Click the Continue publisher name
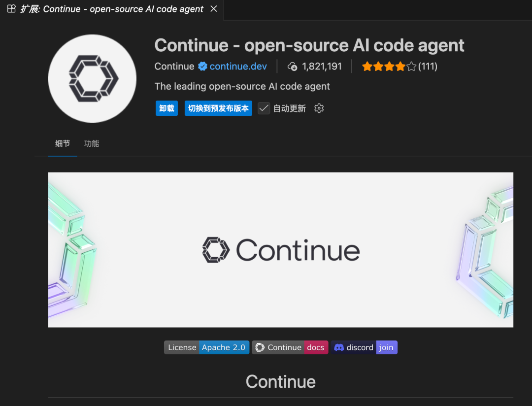This screenshot has width=532, height=406. [x=174, y=67]
